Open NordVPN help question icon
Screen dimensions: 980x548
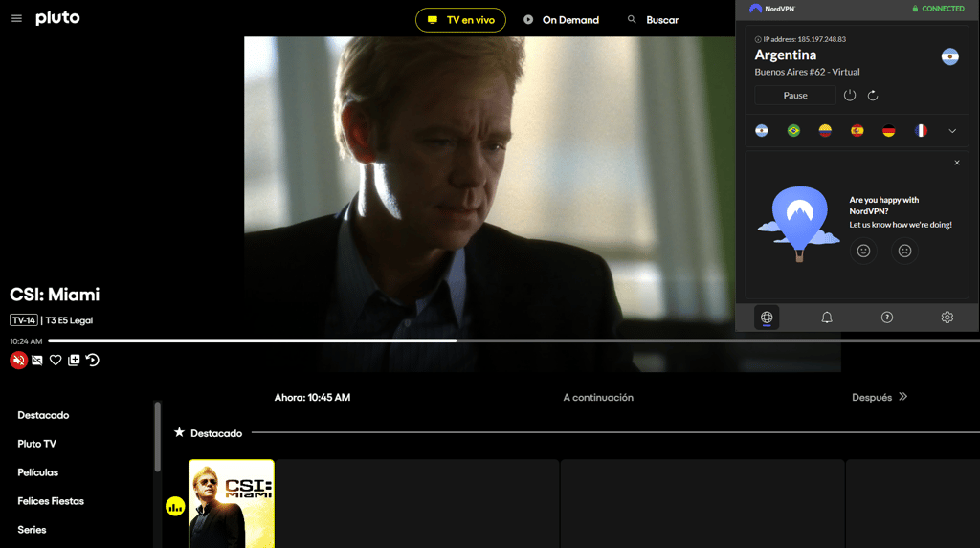887,318
